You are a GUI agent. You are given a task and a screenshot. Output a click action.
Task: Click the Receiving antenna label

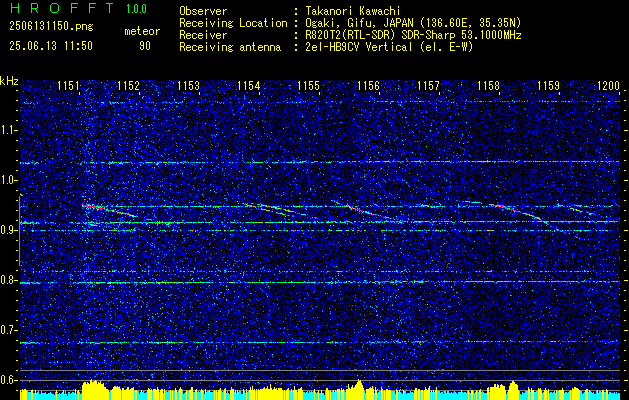[x=230, y=47]
